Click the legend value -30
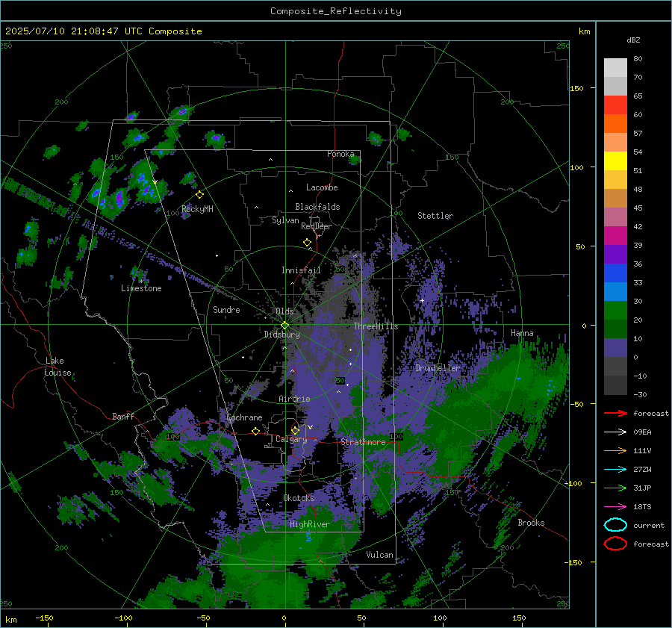This screenshot has height=628, width=672. point(640,395)
